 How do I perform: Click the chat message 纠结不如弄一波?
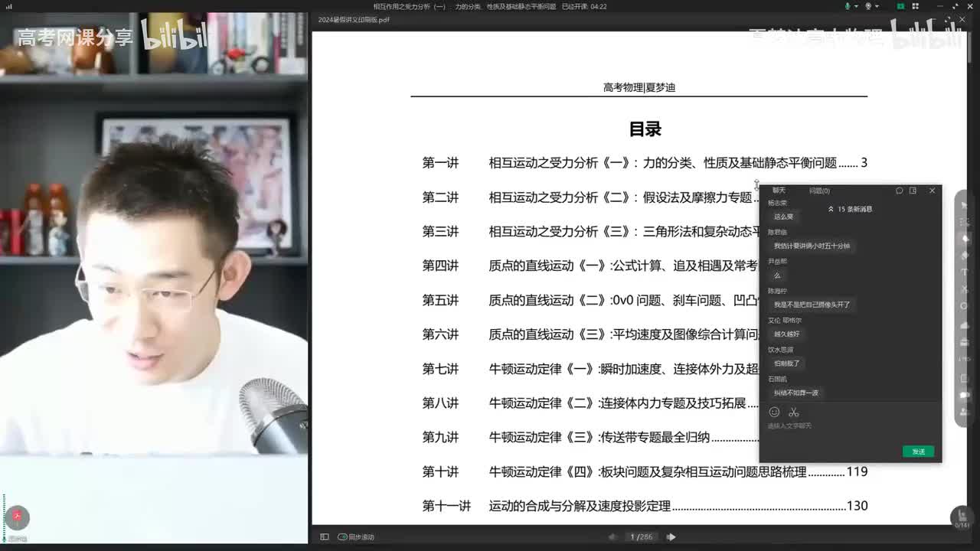click(796, 393)
